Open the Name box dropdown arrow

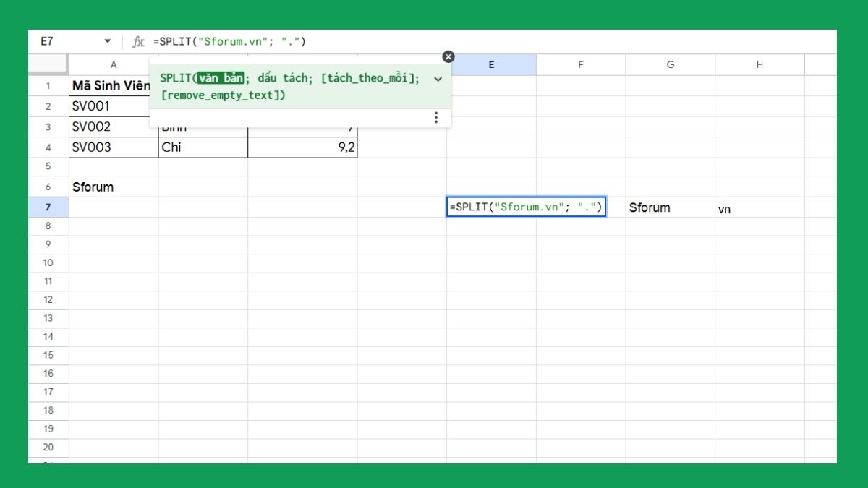107,42
